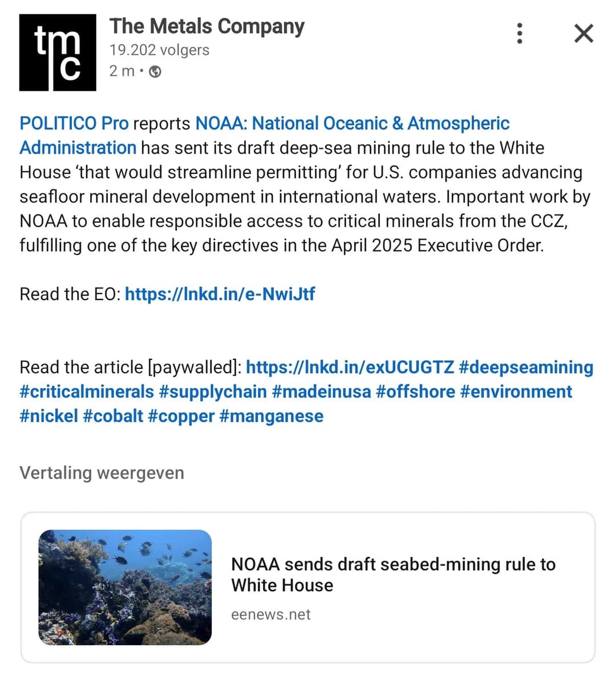Screen dimensions: 616x676
Task: Click the #manganese hashtag
Action: tap(271, 416)
